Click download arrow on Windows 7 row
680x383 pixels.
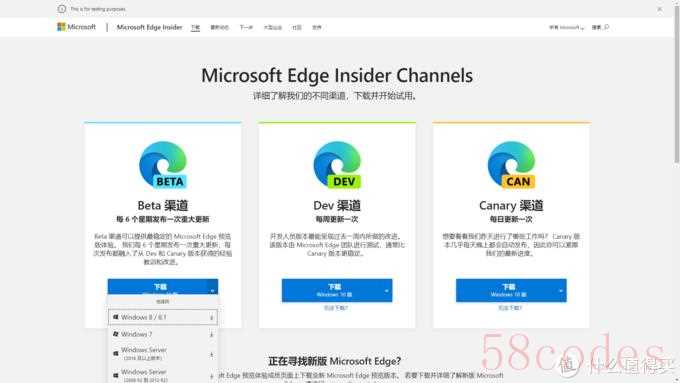pyautogui.click(x=212, y=335)
